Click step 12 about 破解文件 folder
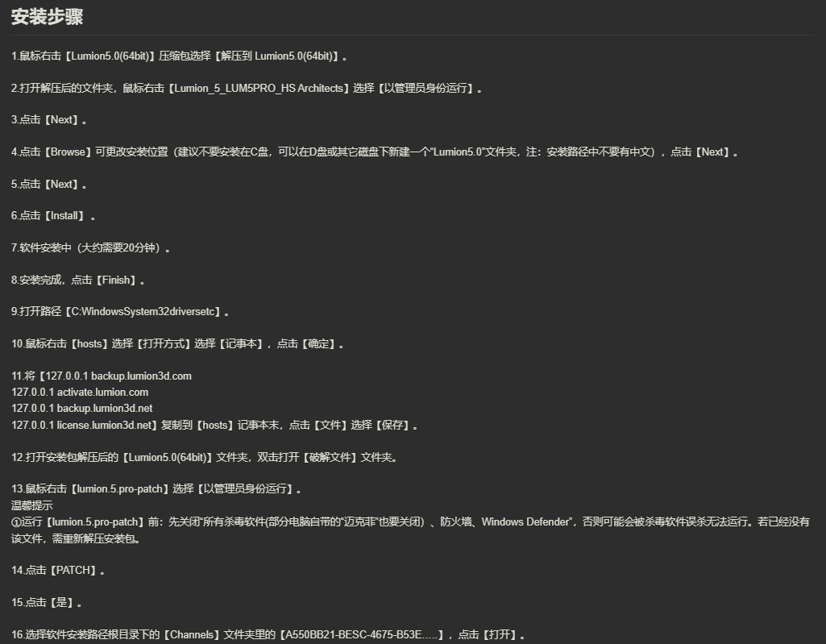 coord(205,458)
